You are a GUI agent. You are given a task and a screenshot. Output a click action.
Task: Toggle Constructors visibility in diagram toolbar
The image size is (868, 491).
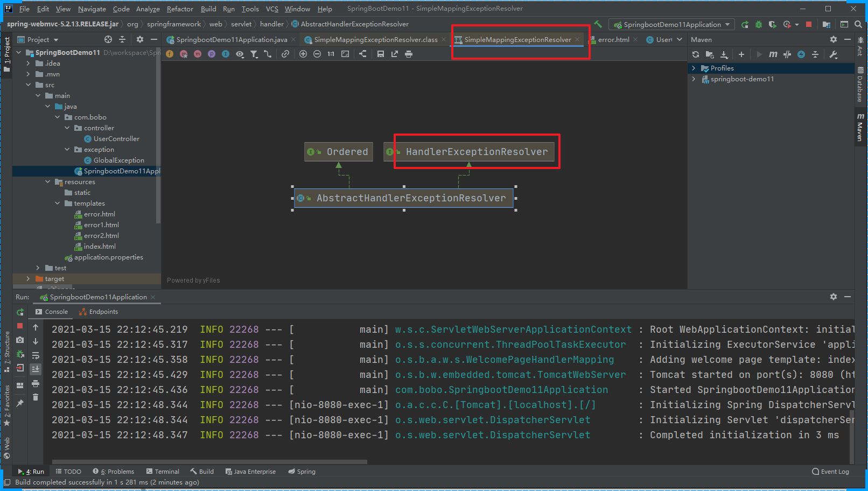[184, 54]
